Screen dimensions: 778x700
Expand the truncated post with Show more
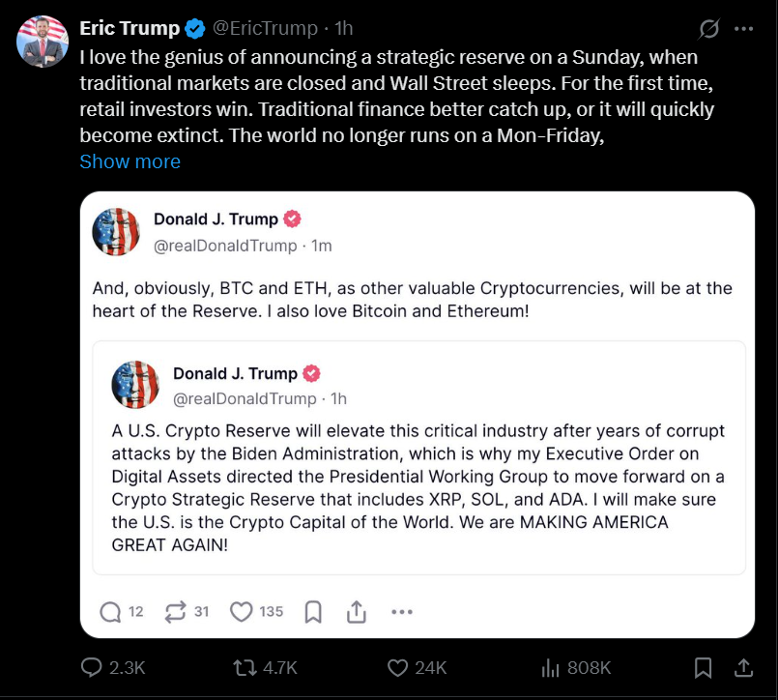tap(130, 161)
